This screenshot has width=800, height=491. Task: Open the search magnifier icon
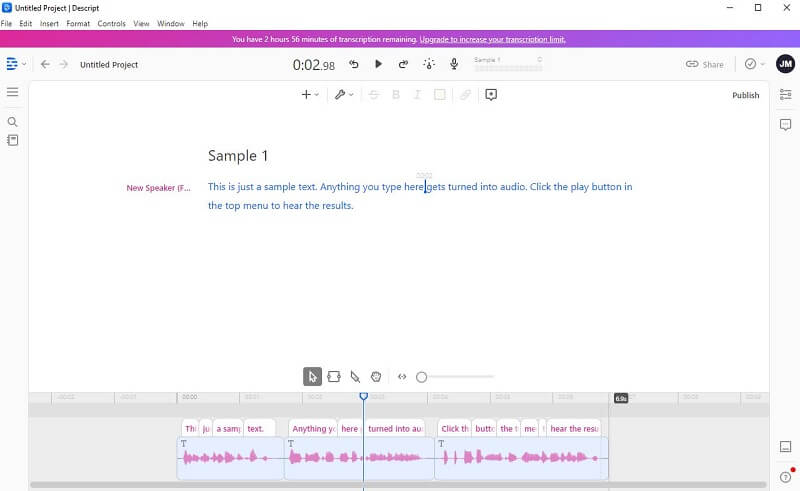tap(12, 121)
